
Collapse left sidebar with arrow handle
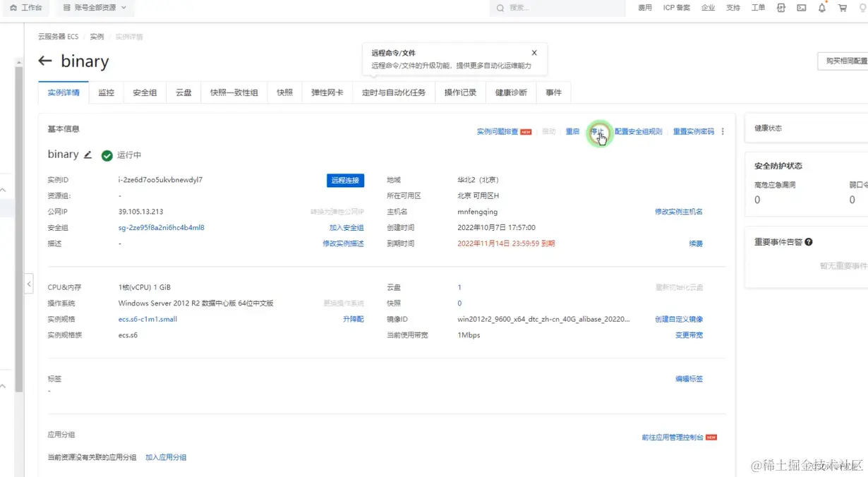pos(29,284)
